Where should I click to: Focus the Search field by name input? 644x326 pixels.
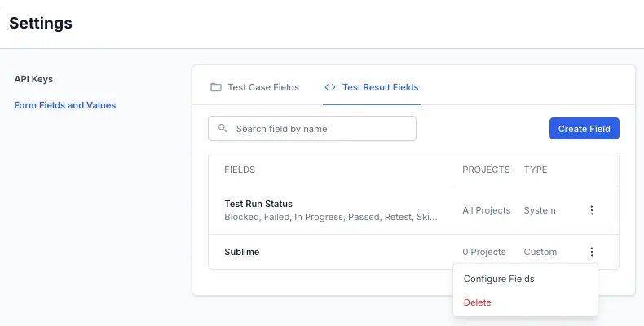click(321, 129)
